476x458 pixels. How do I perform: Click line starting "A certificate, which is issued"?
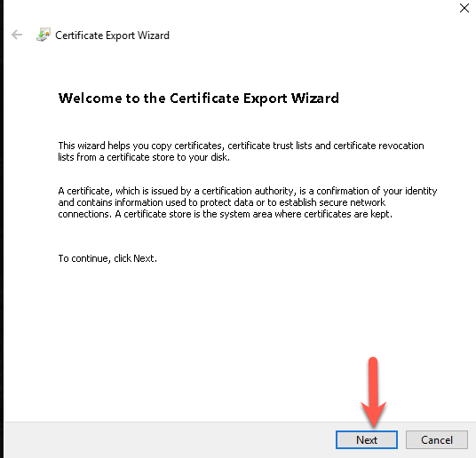click(x=248, y=191)
